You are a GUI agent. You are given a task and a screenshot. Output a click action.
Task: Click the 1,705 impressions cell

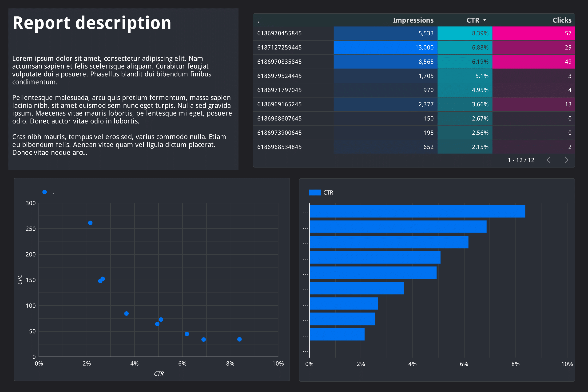pyautogui.click(x=385, y=76)
